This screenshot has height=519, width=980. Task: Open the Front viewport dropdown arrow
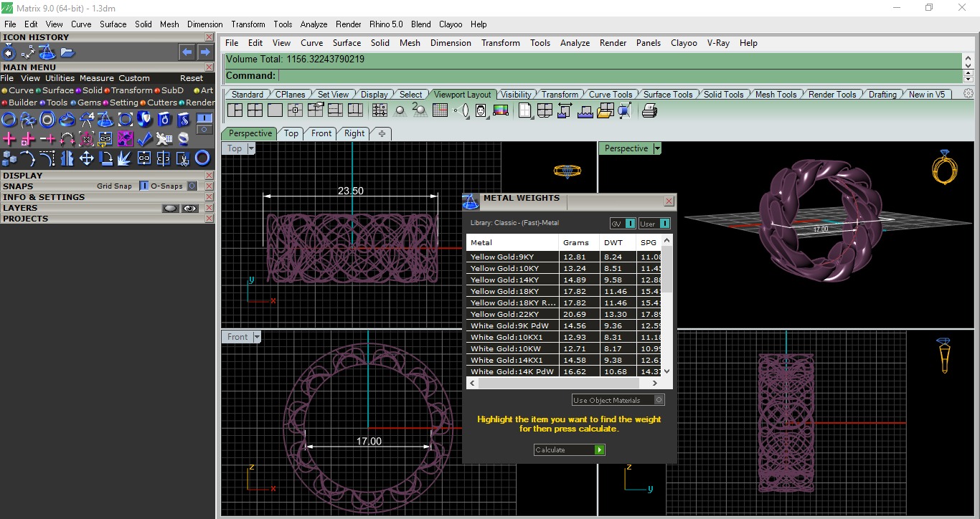pyautogui.click(x=257, y=337)
